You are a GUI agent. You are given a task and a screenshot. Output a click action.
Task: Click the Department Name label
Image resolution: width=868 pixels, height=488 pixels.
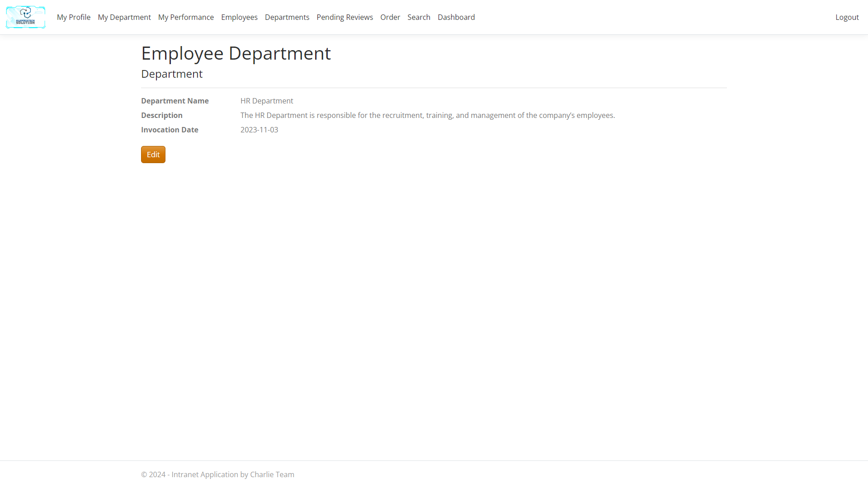tap(175, 101)
